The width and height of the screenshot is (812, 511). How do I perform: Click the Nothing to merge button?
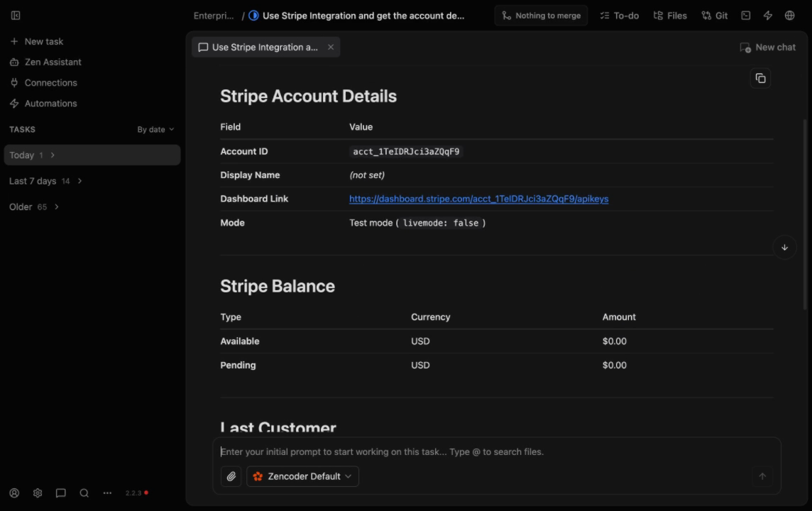[541, 16]
